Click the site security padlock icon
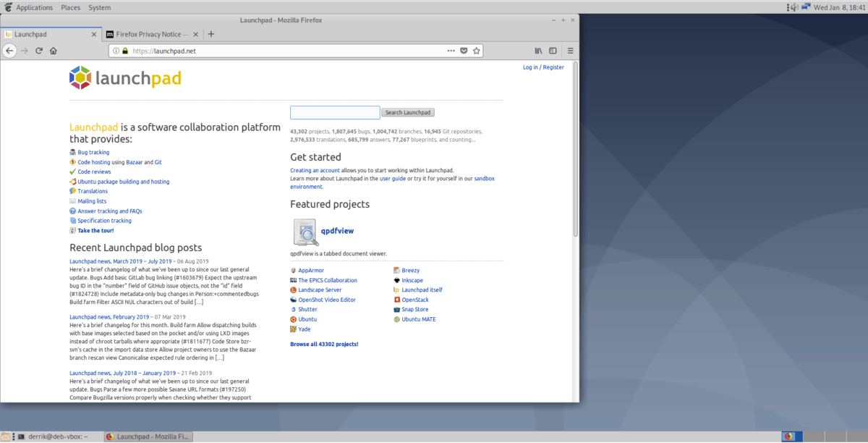 (x=124, y=51)
